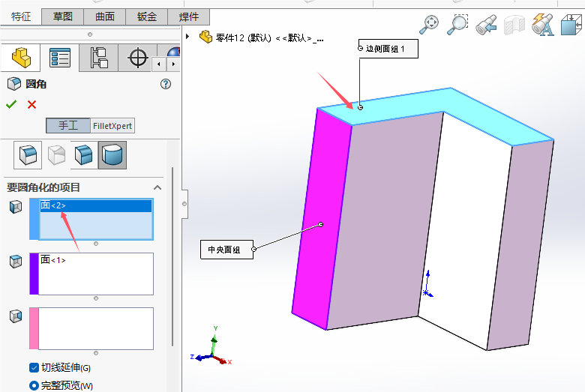
Task: Select 完整预览 radio option
Action: point(34,385)
